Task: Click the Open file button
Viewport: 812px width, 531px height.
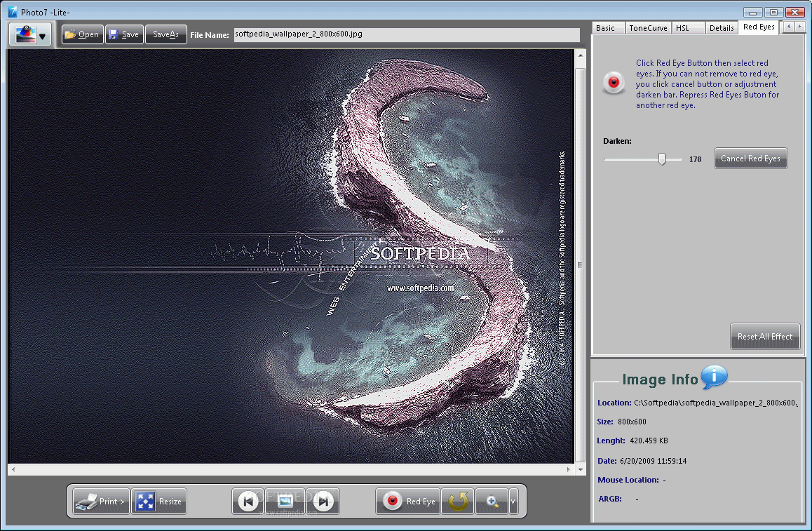Action: point(82,34)
